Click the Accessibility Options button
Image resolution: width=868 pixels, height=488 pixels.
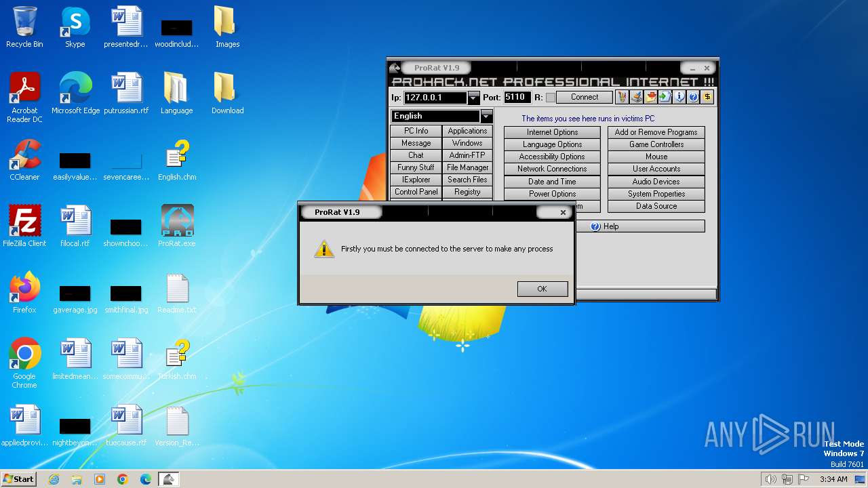click(552, 157)
